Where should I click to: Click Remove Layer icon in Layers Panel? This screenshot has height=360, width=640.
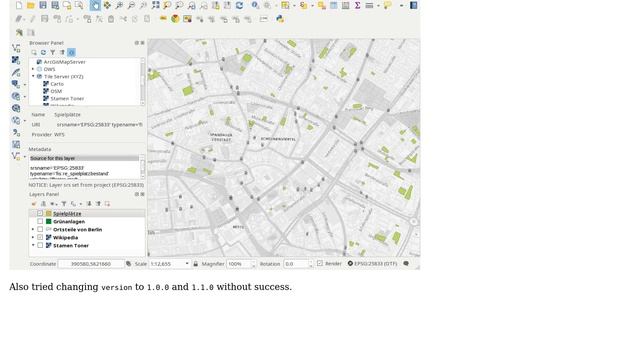[x=107, y=204]
